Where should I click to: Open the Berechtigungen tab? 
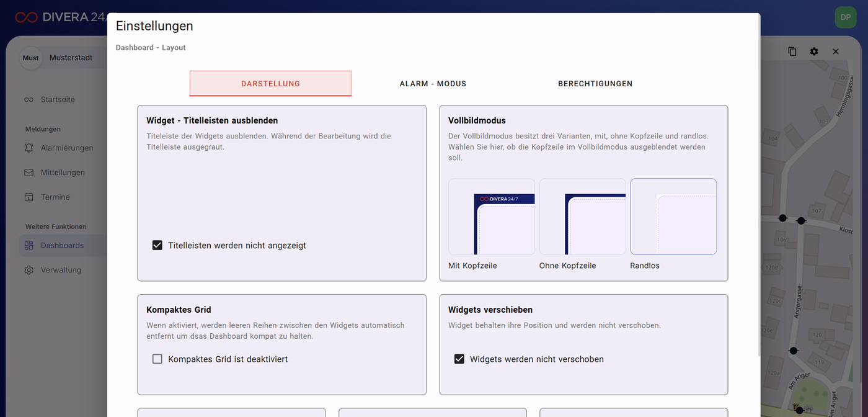click(x=595, y=84)
